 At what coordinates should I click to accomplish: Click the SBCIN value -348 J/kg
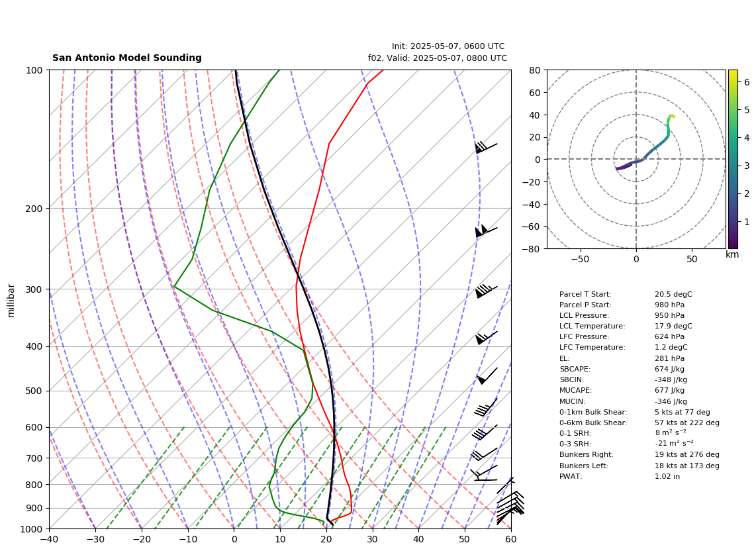tap(671, 379)
